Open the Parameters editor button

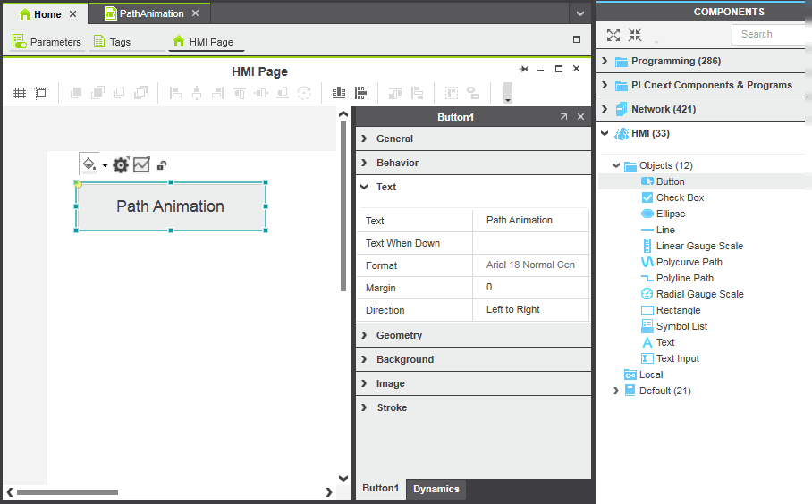[47, 42]
